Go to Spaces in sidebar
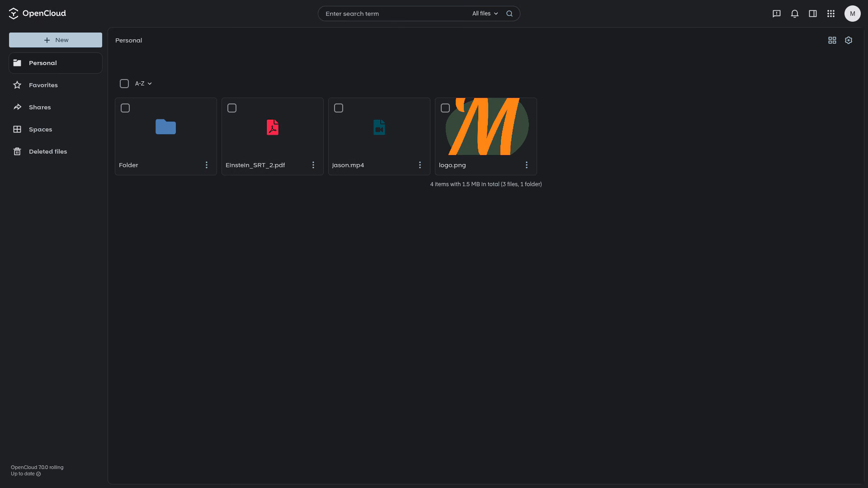This screenshot has width=868, height=488. tap(56, 129)
